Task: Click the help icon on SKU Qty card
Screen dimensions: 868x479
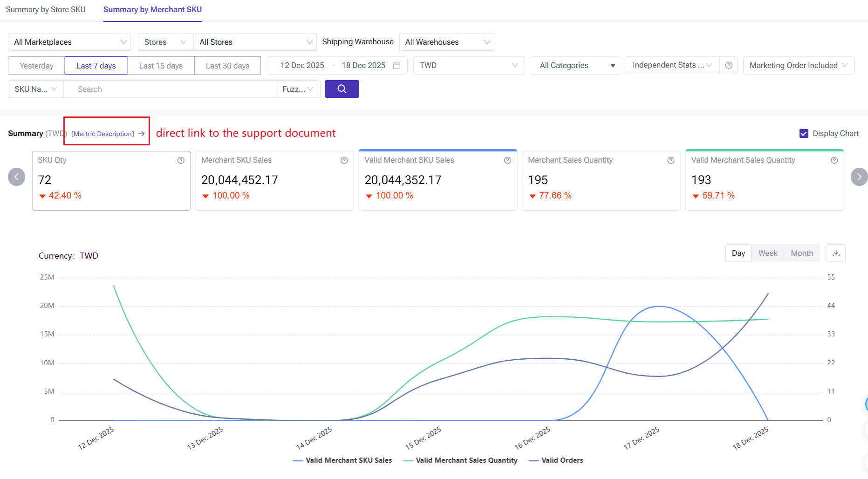Action: 181,160
